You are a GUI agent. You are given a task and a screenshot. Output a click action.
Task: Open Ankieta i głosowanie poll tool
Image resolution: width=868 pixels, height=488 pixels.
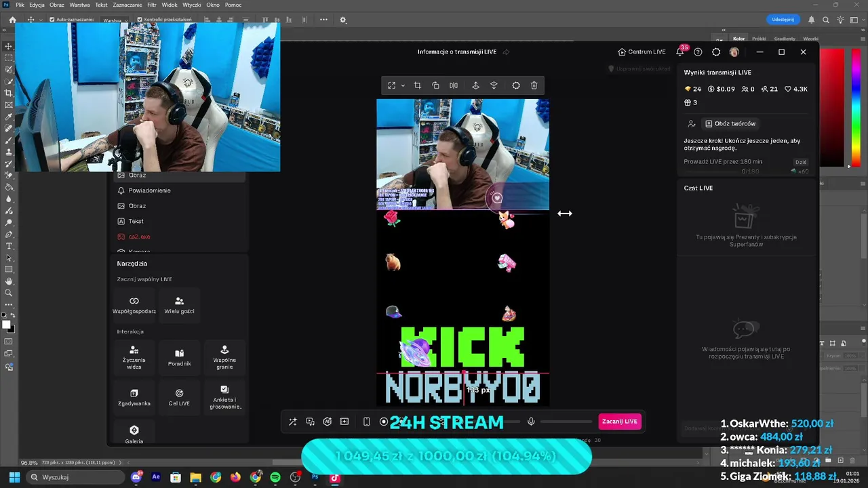pyautogui.click(x=224, y=397)
